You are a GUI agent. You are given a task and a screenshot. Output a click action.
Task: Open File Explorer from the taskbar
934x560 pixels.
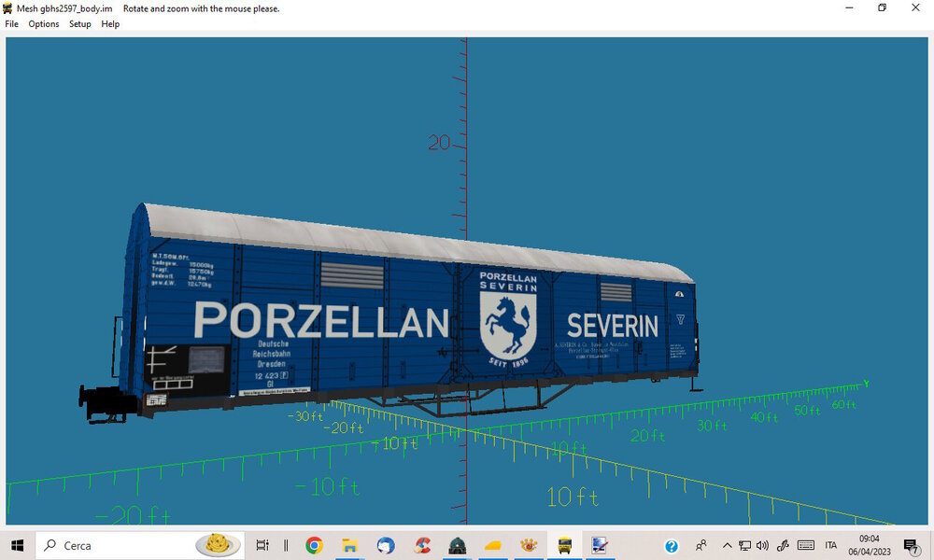coord(349,545)
